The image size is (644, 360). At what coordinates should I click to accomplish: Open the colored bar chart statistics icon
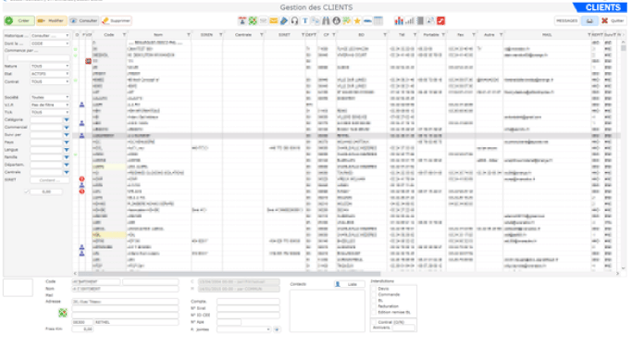(399, 20)
